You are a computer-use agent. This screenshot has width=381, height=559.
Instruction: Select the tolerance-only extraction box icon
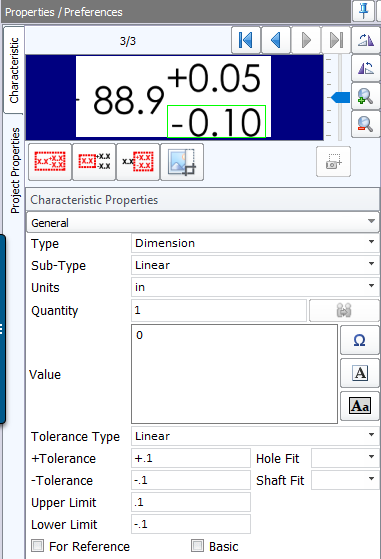pyautogui.click(x=138, y=162)
